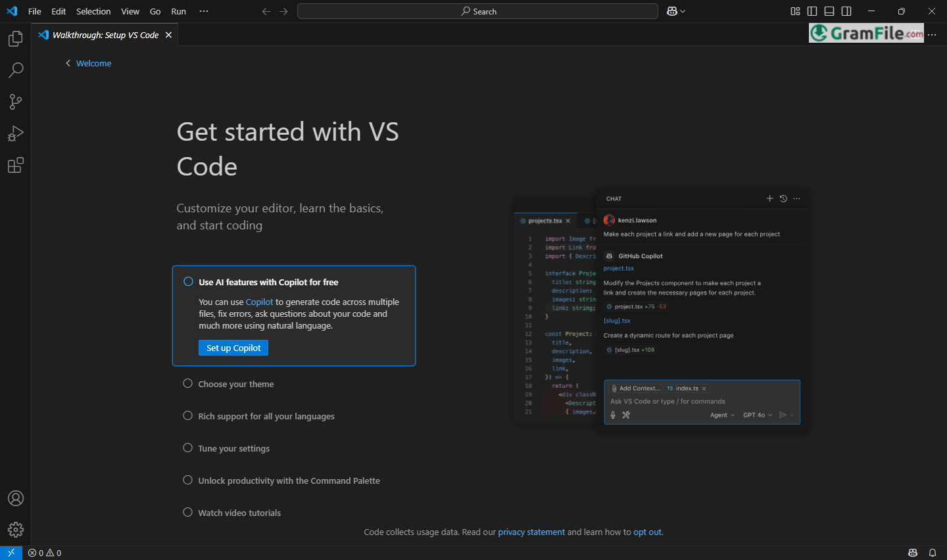Viewport: 947px width, 560px height.
Task: Go back with the navigation arrow
Action: (266, 11)
